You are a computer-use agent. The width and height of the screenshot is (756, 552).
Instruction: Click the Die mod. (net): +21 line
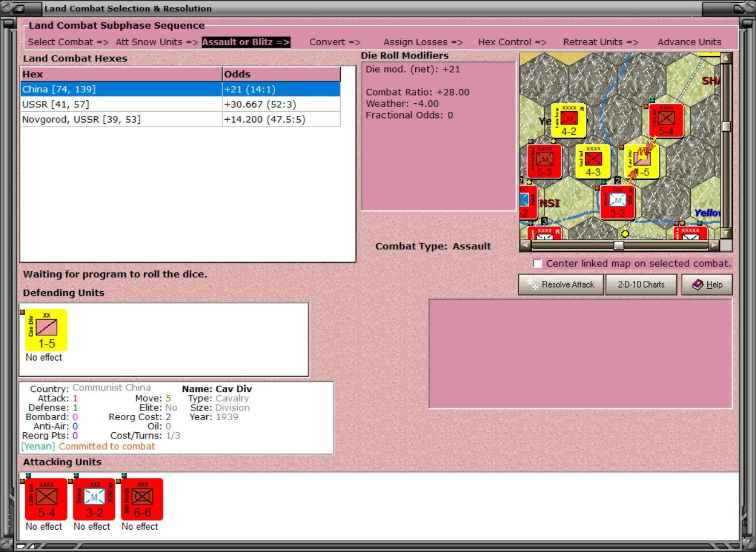click(413, 69)
